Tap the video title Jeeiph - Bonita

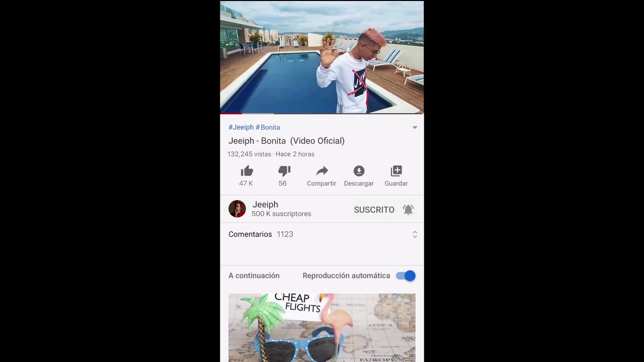tap(286, 141)
